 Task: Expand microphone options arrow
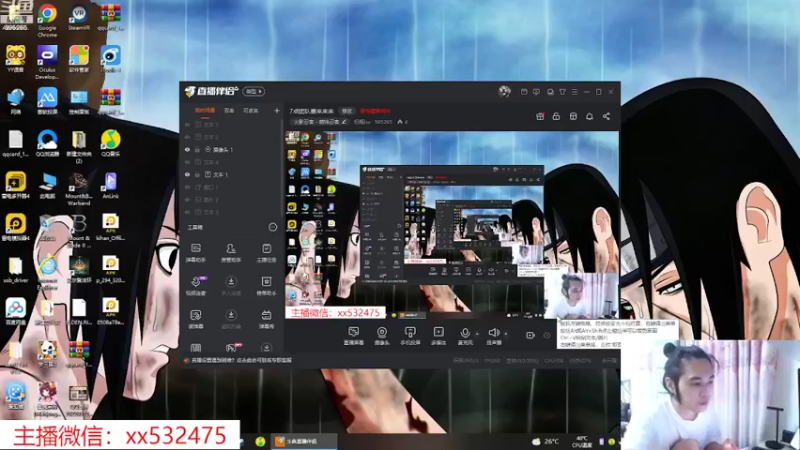477,334
